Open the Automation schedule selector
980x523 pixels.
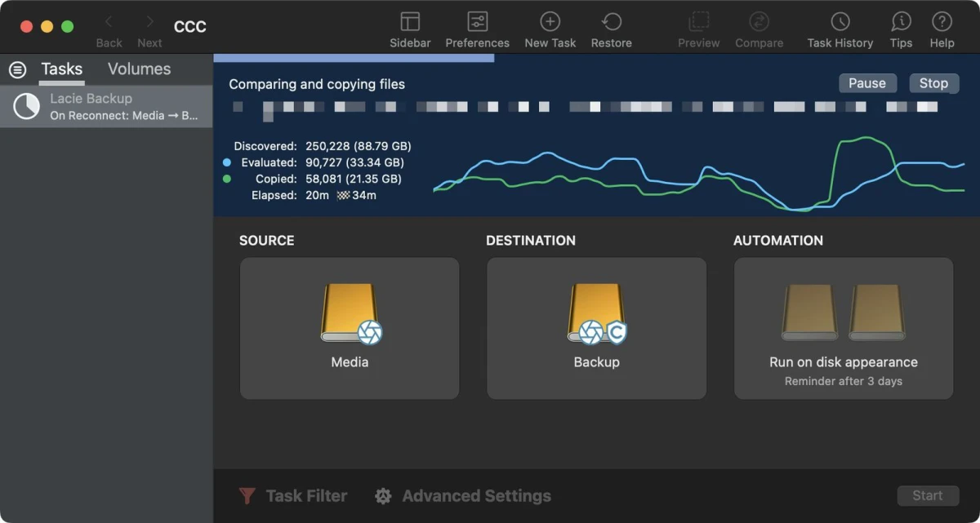click(843, 328)
